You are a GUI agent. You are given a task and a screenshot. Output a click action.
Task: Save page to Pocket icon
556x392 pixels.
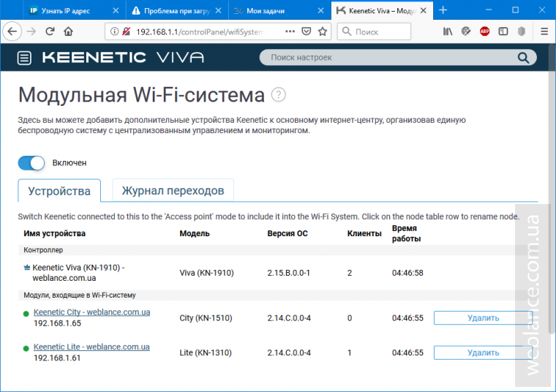click(307, 31)
